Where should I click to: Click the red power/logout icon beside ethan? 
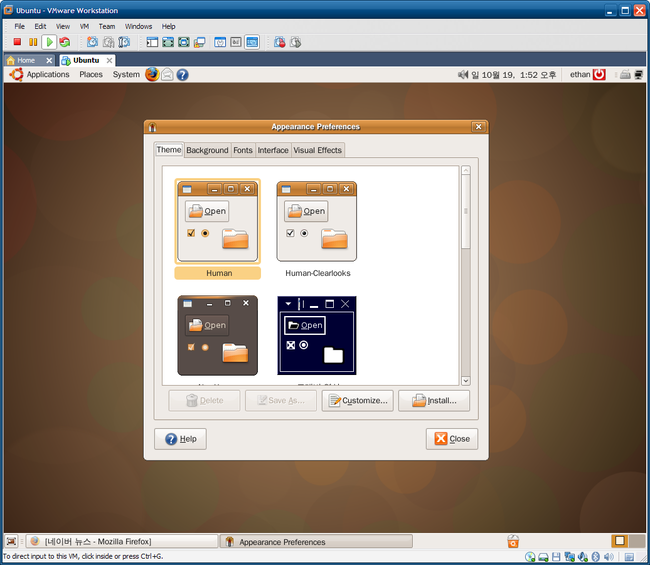599,75
